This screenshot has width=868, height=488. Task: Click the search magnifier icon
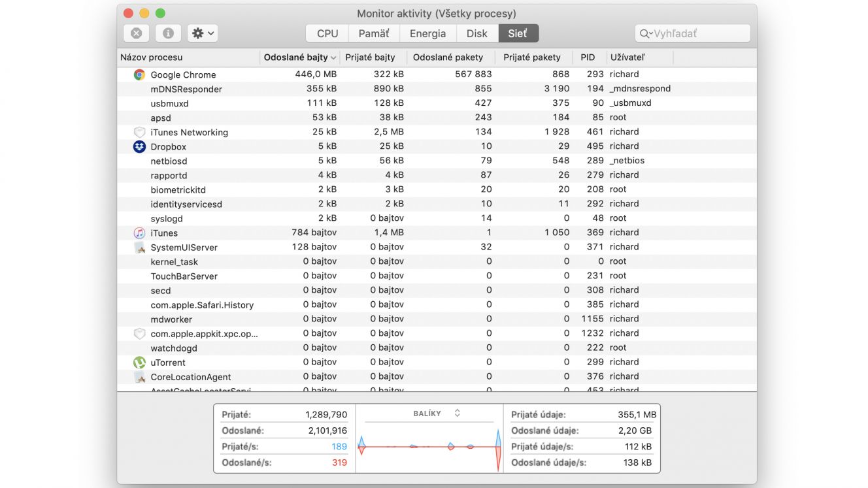(x=646, y=33)
